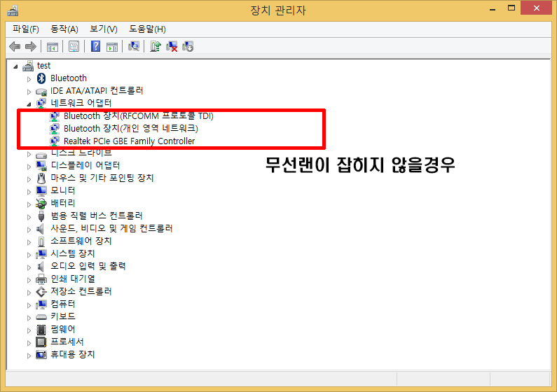The image size is (557, 392).
Task: Expand the 저장소 컨트롤러 node
Action: tap(29, 293)
